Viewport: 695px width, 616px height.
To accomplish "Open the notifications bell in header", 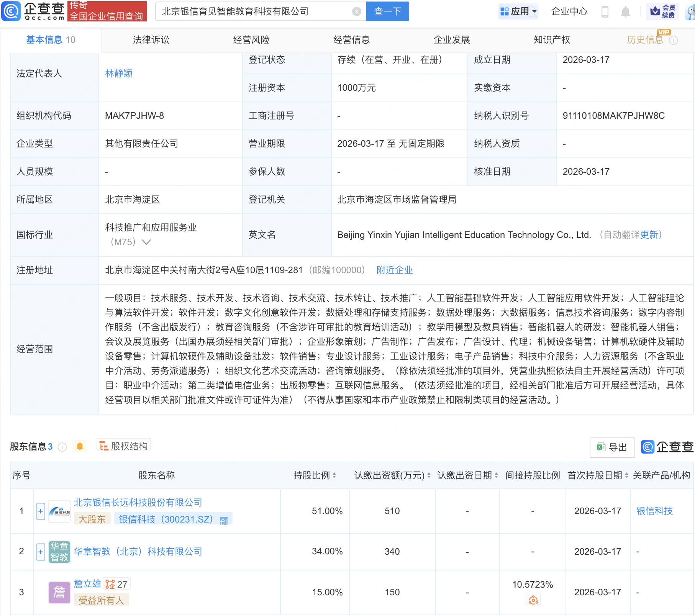I will (625, 11).
